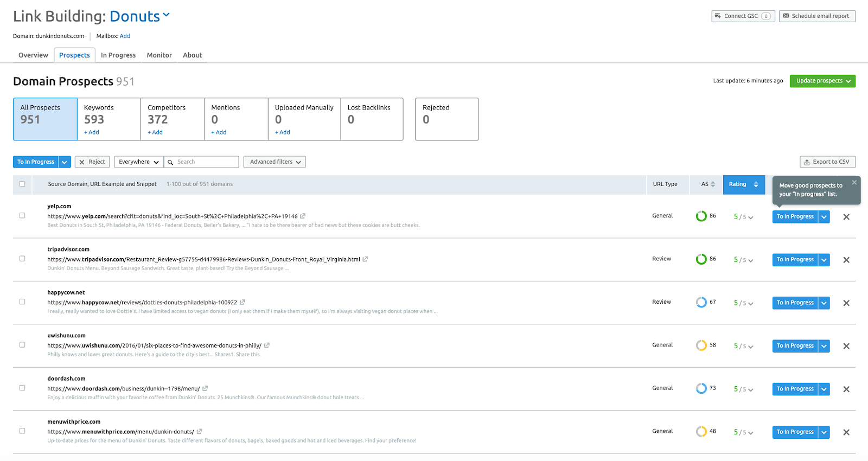Check the yelp.com row checkbox
Image resolution: width=868 pixels, height=461 pixels.
click(x=22, y=215)
